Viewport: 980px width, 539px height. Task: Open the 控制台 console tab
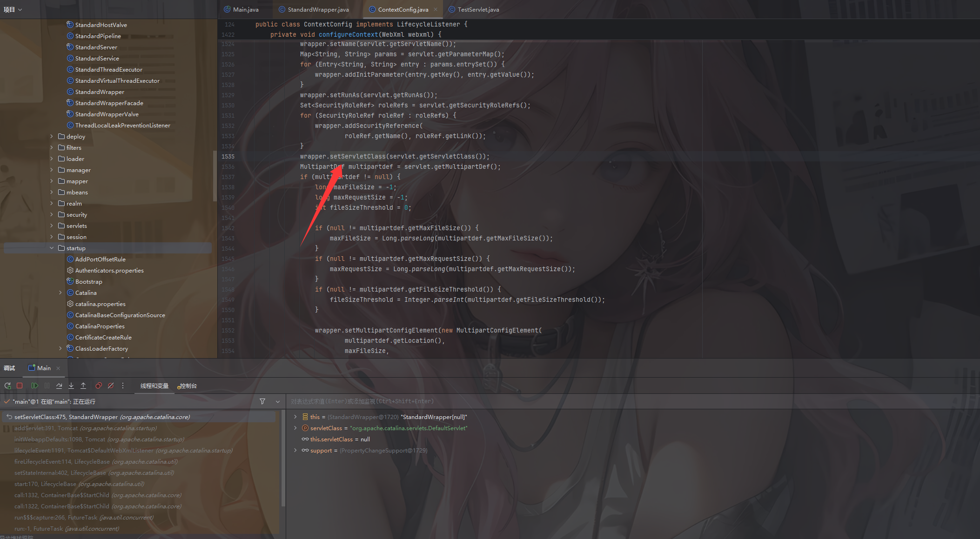(188, 386)
